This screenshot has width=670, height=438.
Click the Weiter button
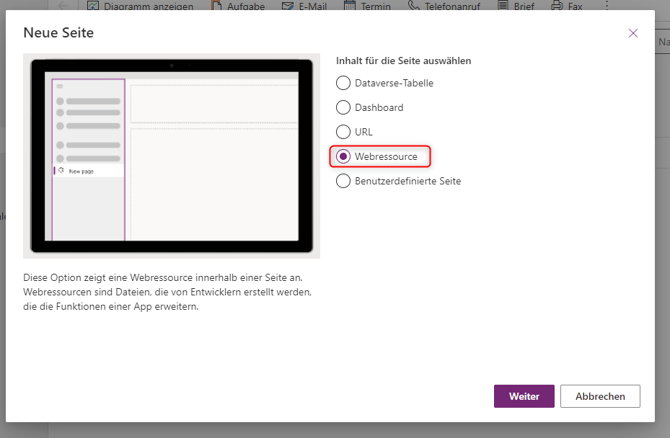point(523,396)
